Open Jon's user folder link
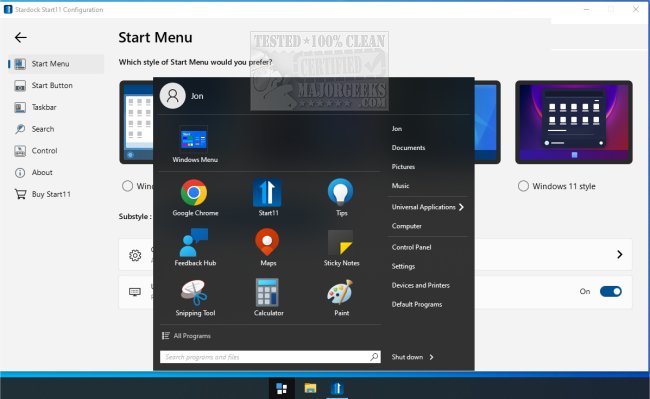 pos(397,129)
